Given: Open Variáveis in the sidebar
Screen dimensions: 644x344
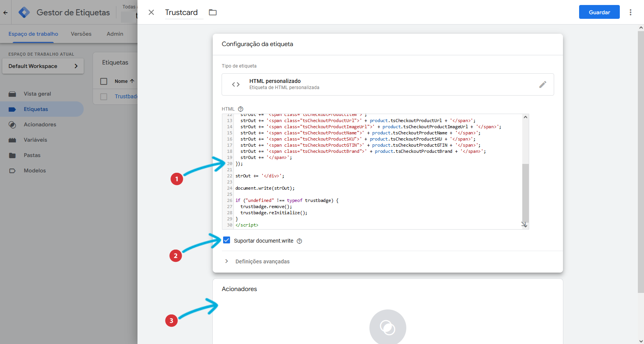Looking at the screenshot, I should point(42,140).
